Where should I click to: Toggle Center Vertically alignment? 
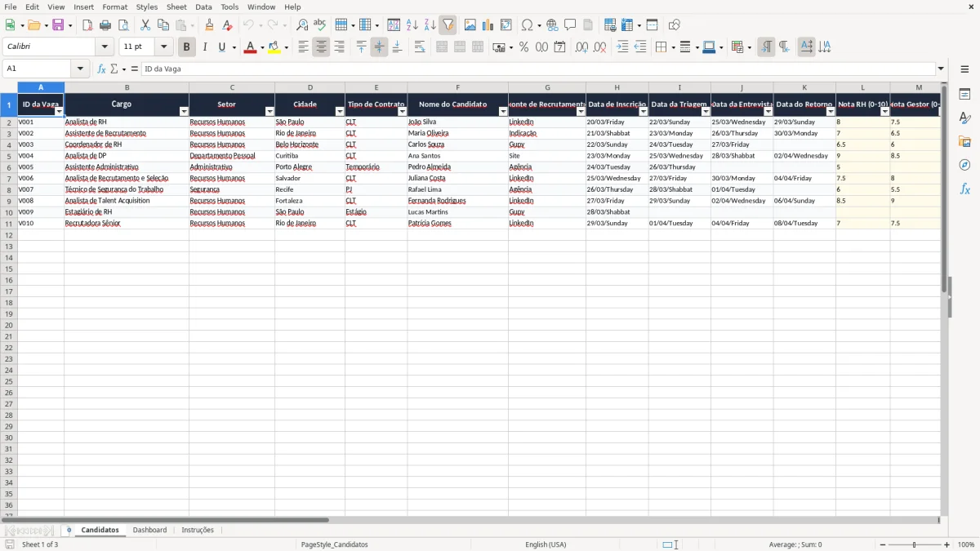pos(379,47)
